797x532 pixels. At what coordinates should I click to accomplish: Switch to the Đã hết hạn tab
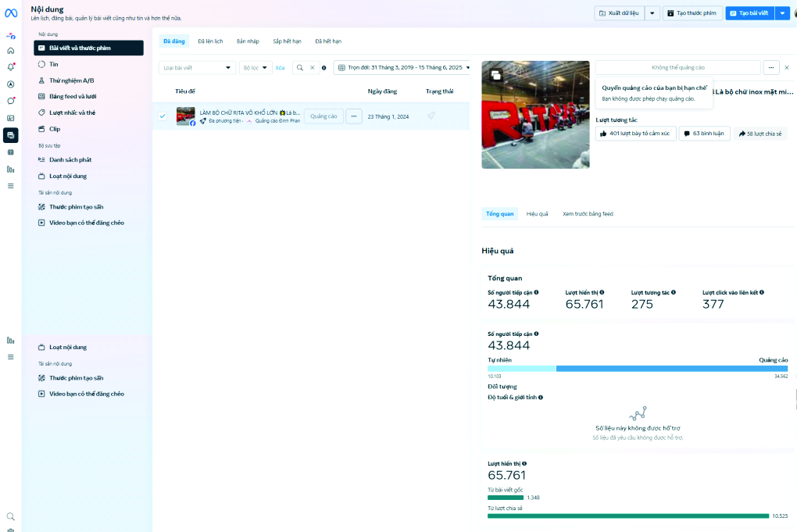pos(328,41)
